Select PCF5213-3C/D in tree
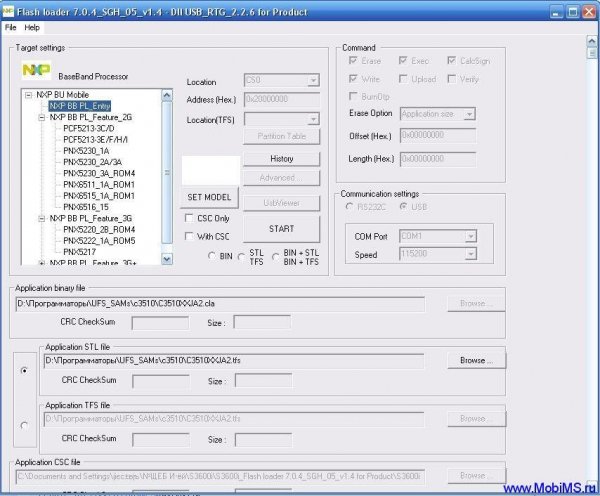600x496 pixels. [89, 129]
